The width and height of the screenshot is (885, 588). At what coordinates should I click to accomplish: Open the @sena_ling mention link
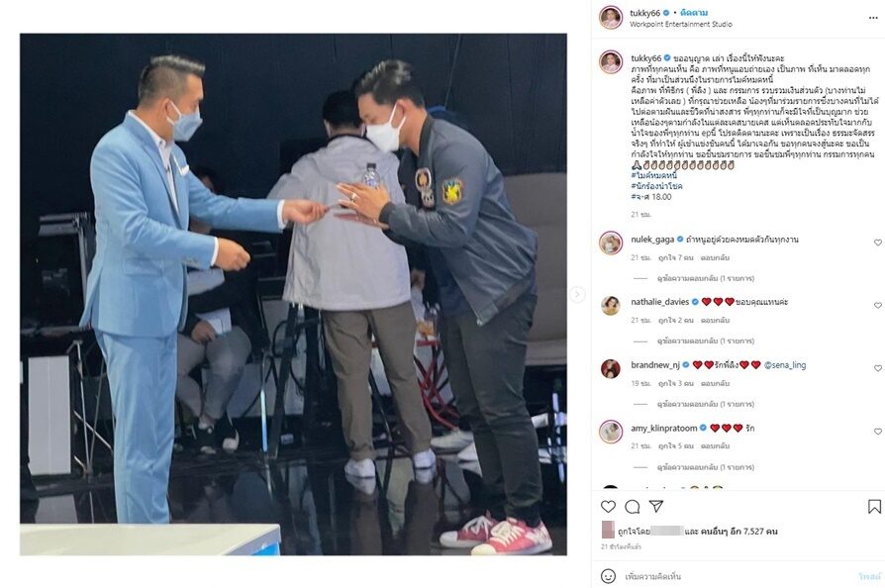pos(785,365)
